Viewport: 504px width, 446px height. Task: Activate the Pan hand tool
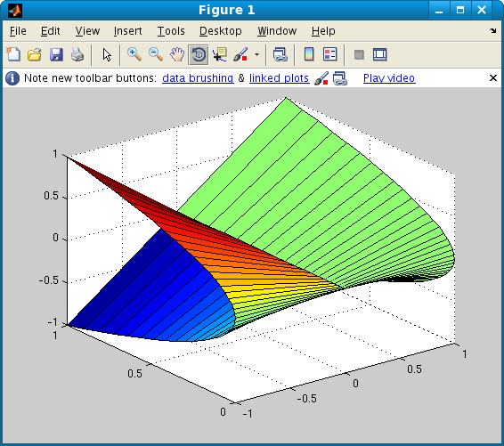tap(177, 54)
